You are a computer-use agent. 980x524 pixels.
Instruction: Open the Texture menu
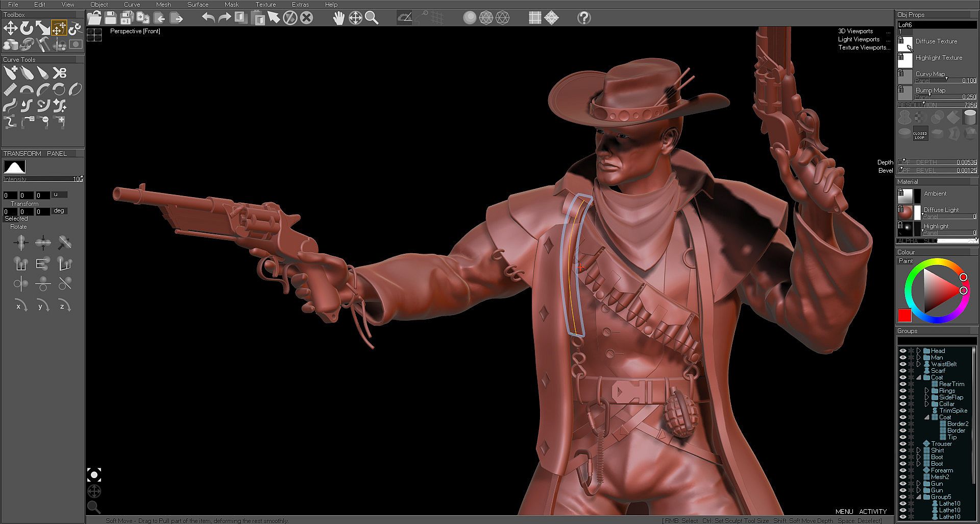coord(265,5)
